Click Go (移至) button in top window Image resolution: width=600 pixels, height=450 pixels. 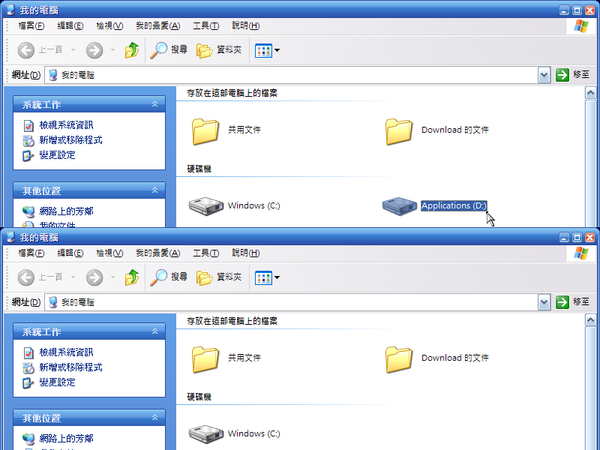click(x=572, y=75)
